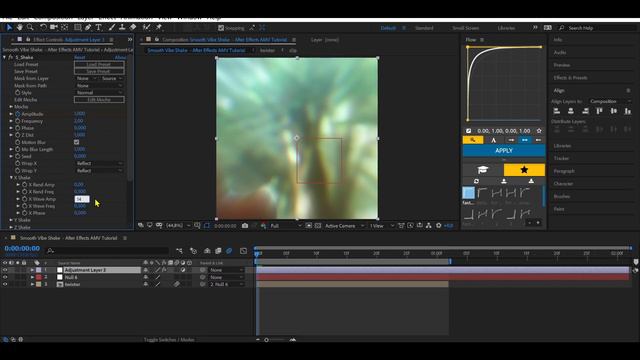Select the Hand tool
This screenshot has height=360, width=640.
(x=20, y=27)
